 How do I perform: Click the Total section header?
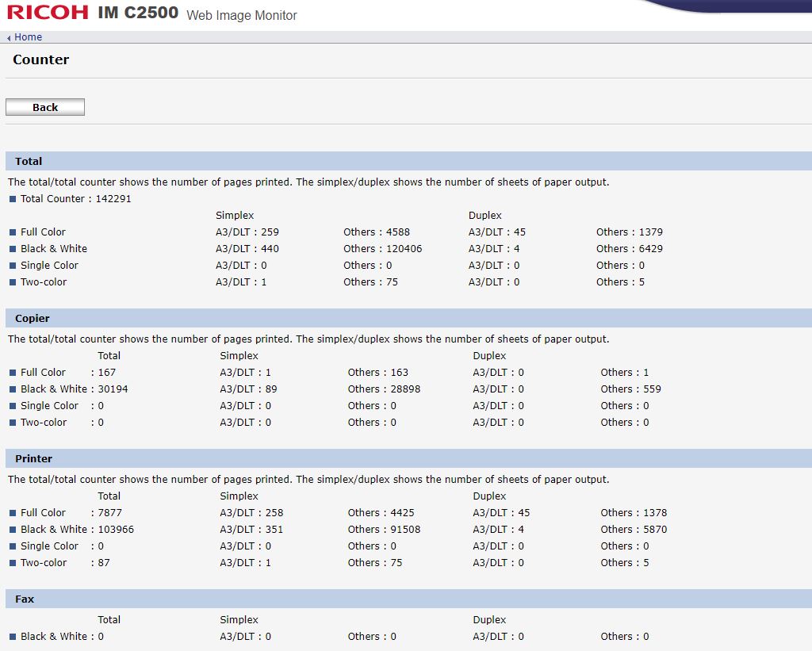[408, 161]
